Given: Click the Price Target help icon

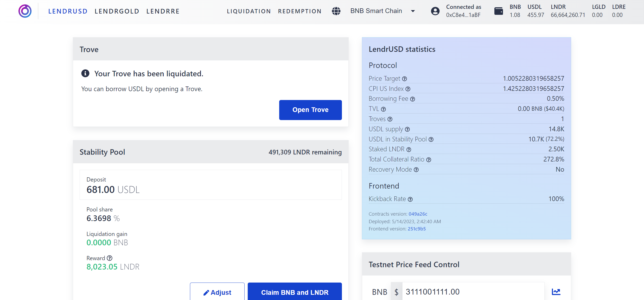Looking at the screenshot, I should pyautogui.click(x=404, y=79).
